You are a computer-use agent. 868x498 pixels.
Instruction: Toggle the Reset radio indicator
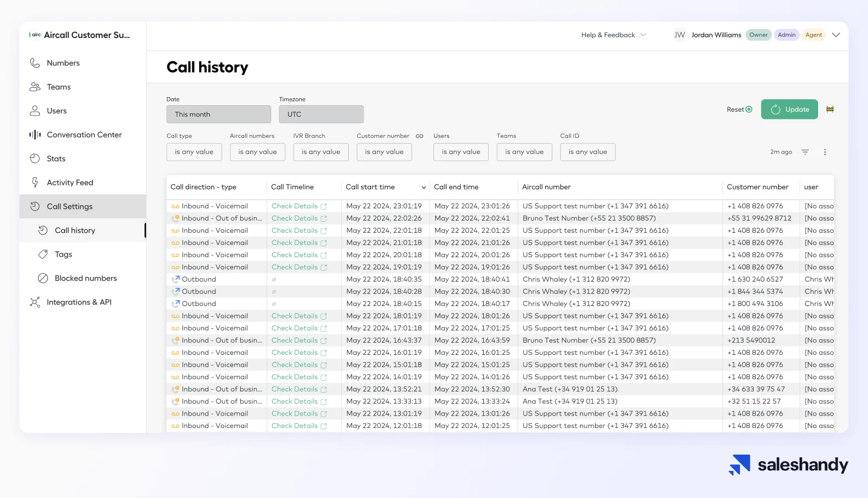point(749,110)
